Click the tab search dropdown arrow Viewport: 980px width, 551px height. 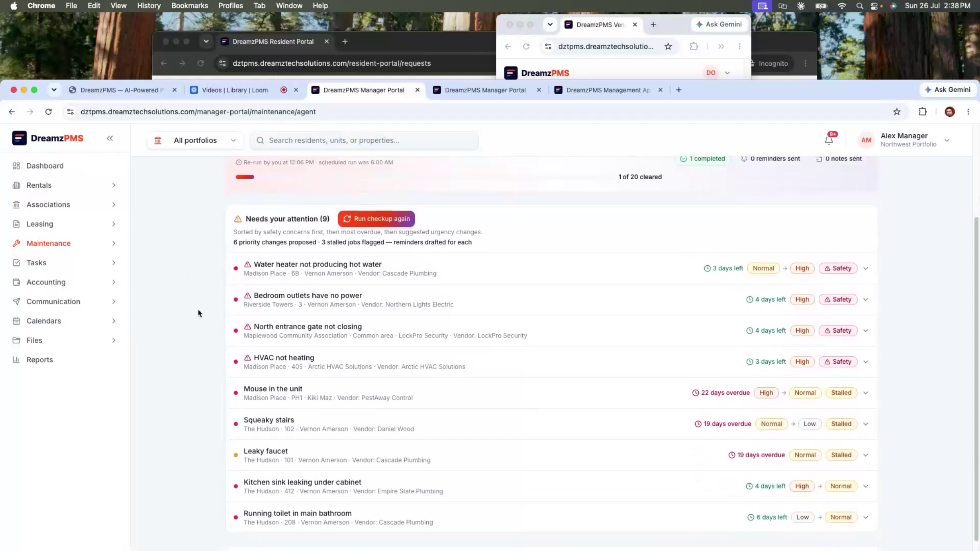[x=54, y=90]
